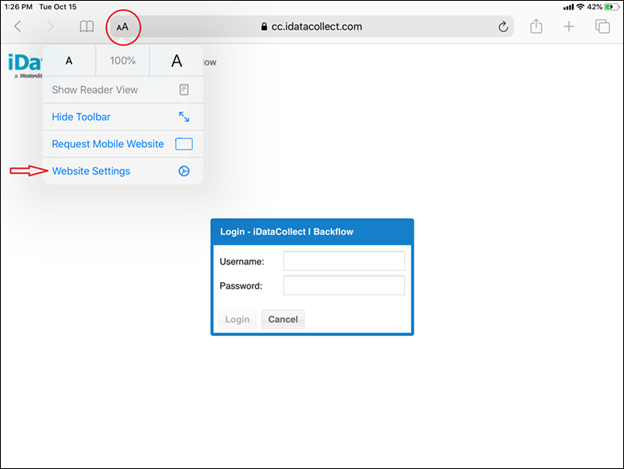Select Request Mobile Website

click(123, 144)
